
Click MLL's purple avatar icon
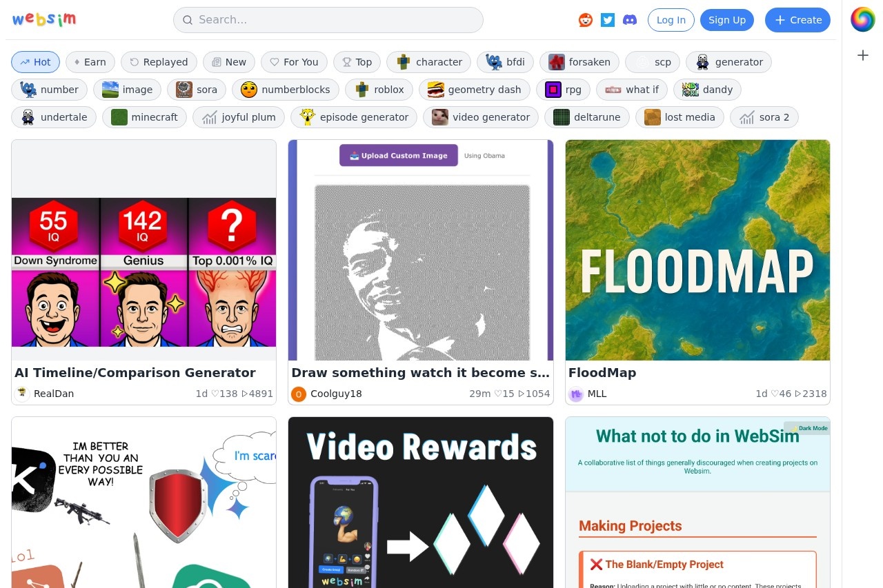(x=576, y=394)
